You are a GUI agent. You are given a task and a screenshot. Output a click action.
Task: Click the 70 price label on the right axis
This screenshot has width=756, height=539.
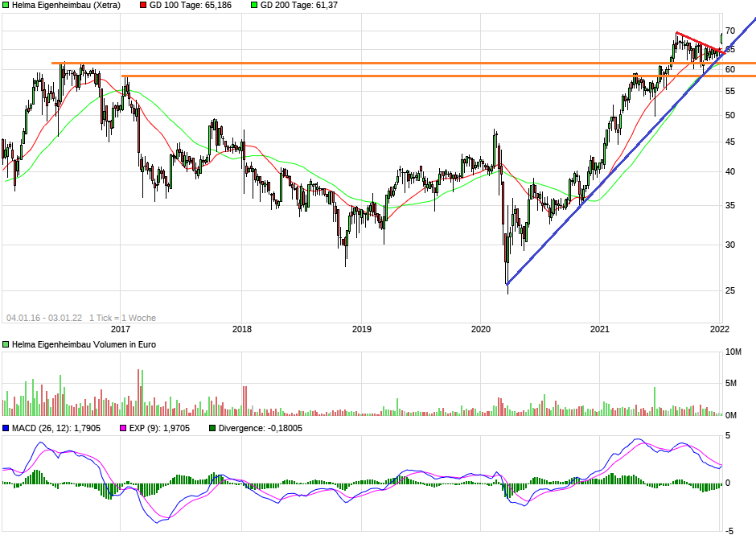click(730, 31)
